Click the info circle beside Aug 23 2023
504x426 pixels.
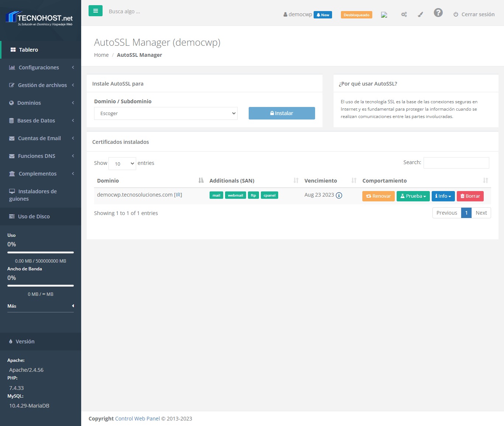pyautogui.click(x=339, y=195)
